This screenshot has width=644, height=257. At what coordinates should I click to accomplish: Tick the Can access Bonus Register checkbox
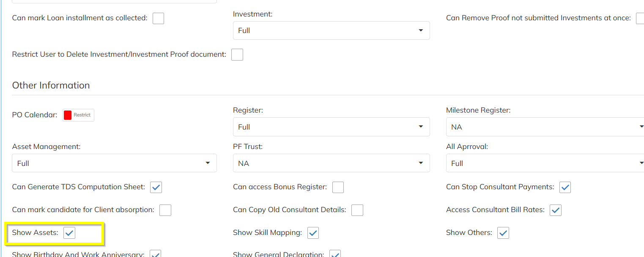[x=338, y=187]
